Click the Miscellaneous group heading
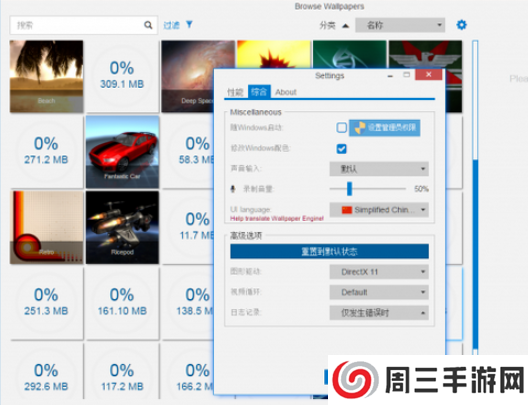The width and height of the screenshot is (528, 405). click(x=256, y=112)
